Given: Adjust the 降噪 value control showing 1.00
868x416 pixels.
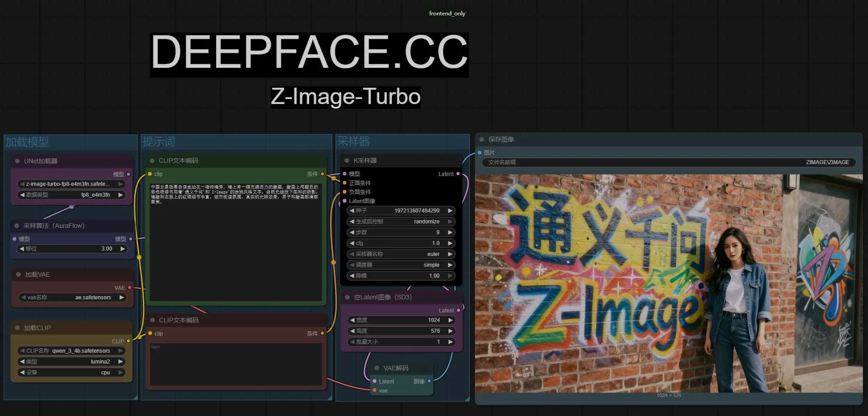Looking at the screenshot, I should (x=401, y=275).
